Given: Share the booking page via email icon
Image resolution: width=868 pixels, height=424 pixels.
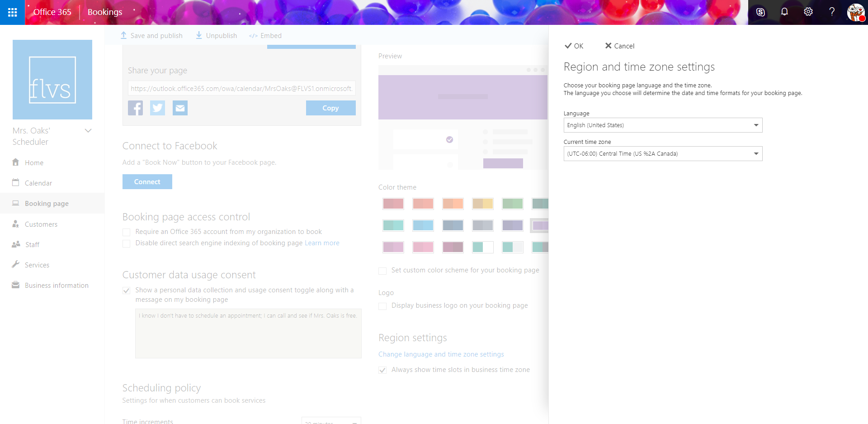Looking at the screenshot, I should pos(180,108).
